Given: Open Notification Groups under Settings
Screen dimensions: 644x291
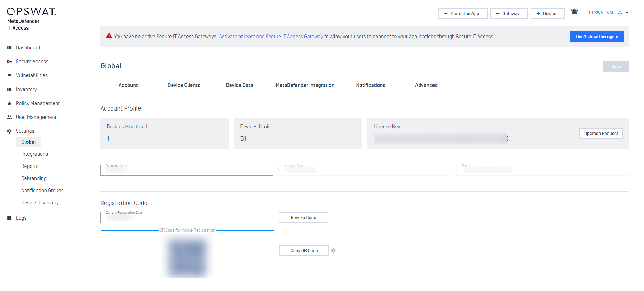Looking at the screenshot, I should tap(42, 191).
